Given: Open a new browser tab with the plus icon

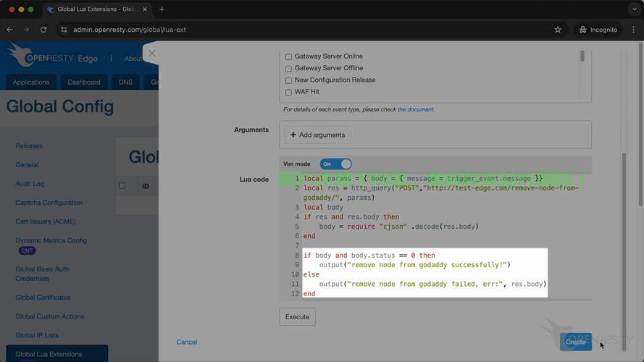Looking at the screenshot, I should pyautogui.click(x=162, y=9).
